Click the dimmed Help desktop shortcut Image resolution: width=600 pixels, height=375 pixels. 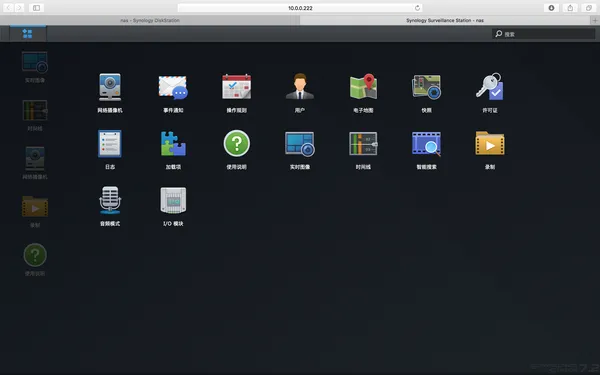tap(35, 255)
